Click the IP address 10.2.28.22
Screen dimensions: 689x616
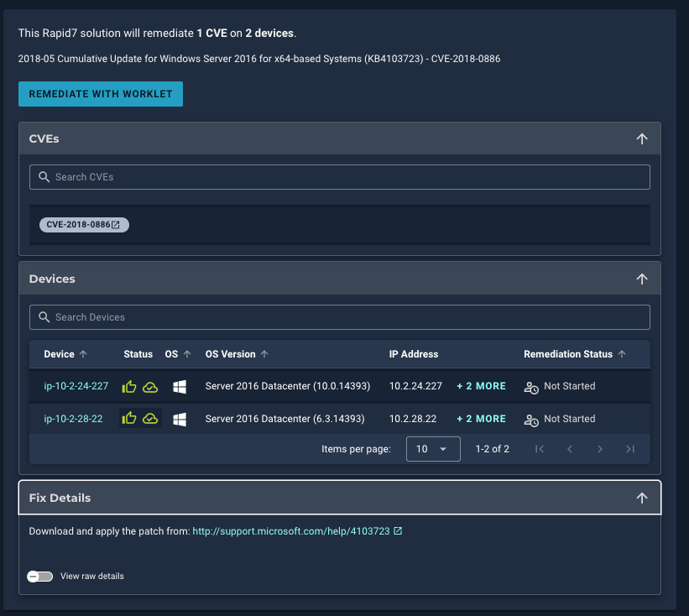pyautogui.click(x=413, y=419)
